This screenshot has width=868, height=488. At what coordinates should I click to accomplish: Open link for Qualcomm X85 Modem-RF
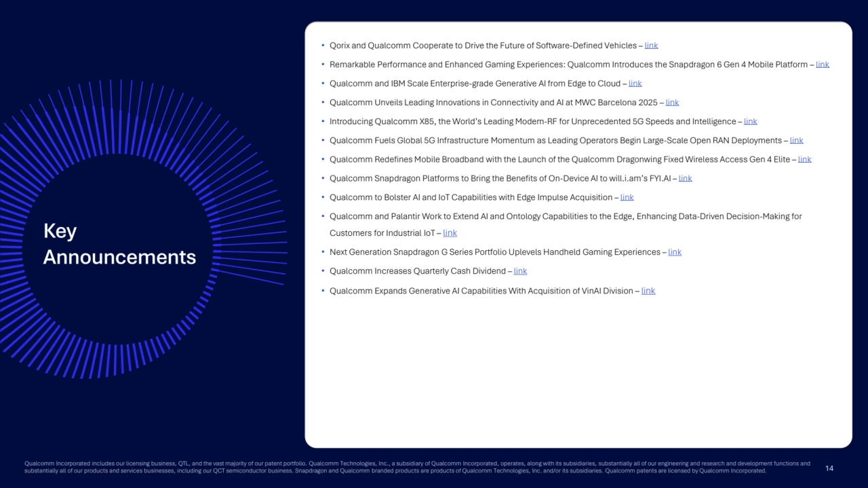(x=750, y=121)
